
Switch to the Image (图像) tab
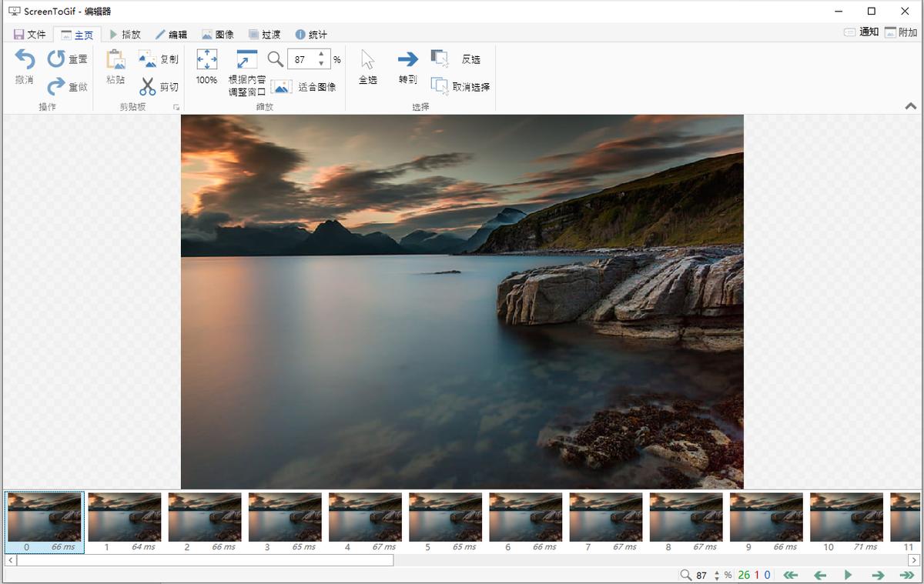tap(218, 35)
